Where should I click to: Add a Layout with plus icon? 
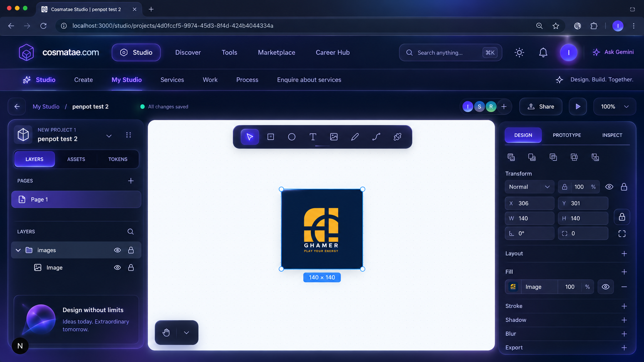click(x=624, y=254)
